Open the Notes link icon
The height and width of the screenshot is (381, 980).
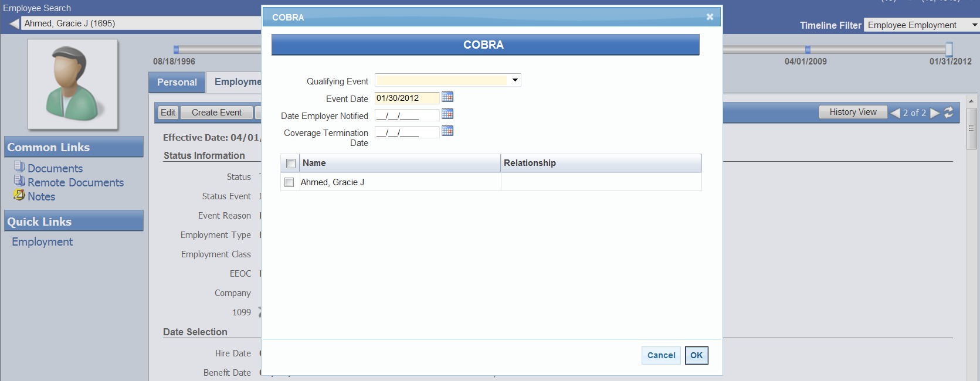19,196
